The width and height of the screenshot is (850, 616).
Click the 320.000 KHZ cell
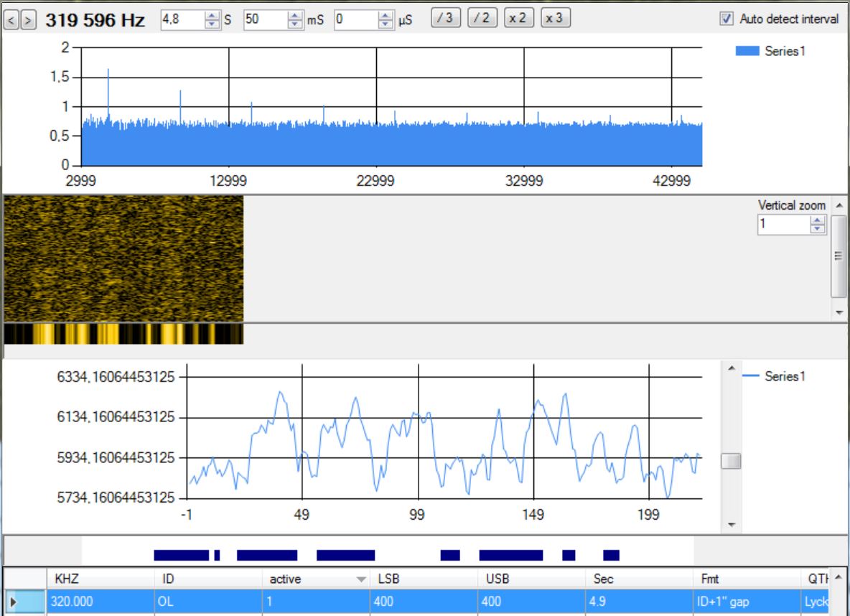click(x=101, y=602)
